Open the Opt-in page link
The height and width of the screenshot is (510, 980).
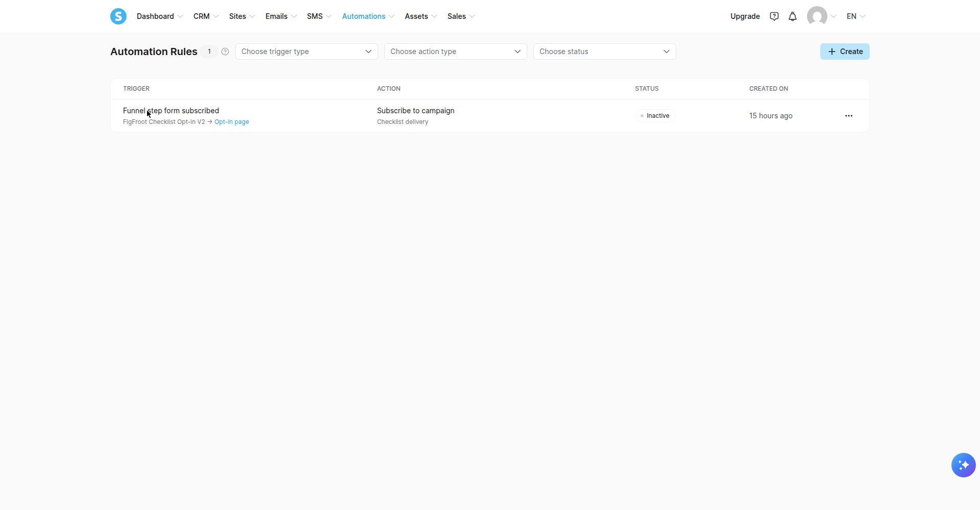coord(232,122)
